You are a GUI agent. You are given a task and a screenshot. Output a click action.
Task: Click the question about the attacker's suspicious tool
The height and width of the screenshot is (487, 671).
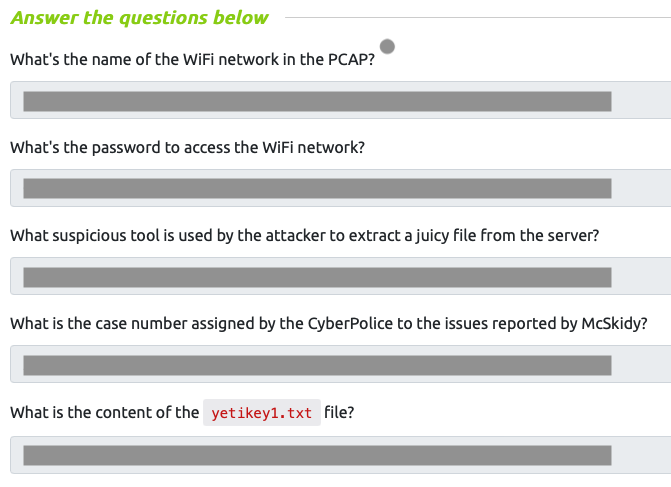305,236
